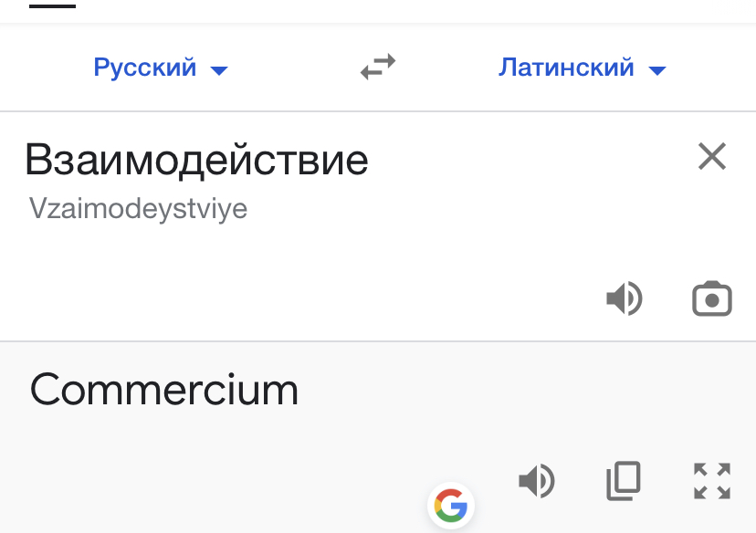Image resolution: width=756 pixels, height=533 pixels.
Task: Copy the translation to clipboard
Action: click(624, 480)
